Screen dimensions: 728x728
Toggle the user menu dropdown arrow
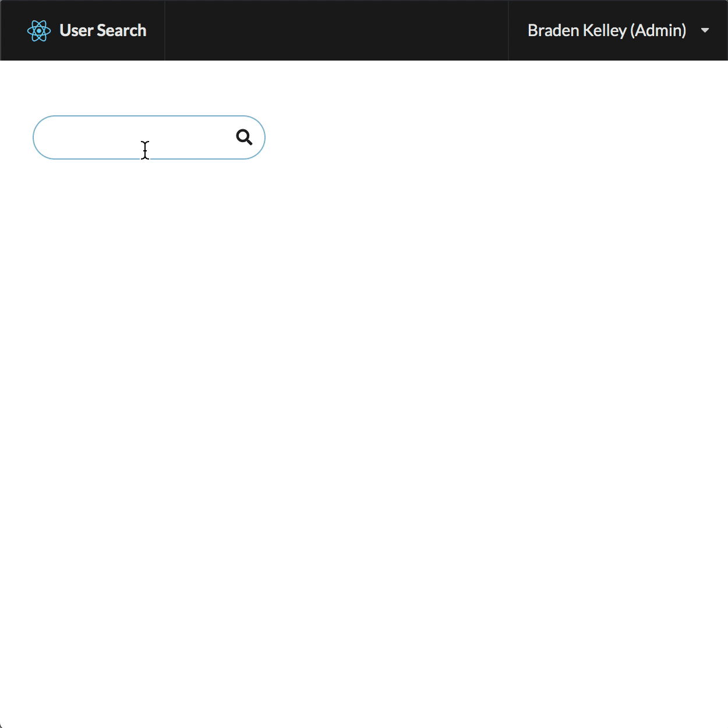(705, 30)
